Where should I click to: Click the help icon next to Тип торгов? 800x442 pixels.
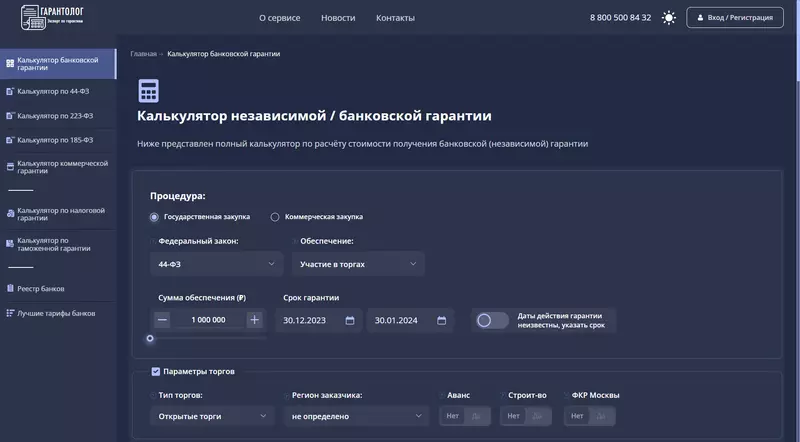[x=153, y=395]
